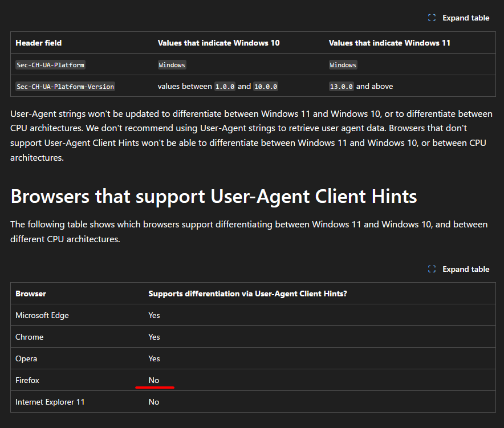Click the Values that indicate Windows 11 header
The image size is (504, 428).
389,43
